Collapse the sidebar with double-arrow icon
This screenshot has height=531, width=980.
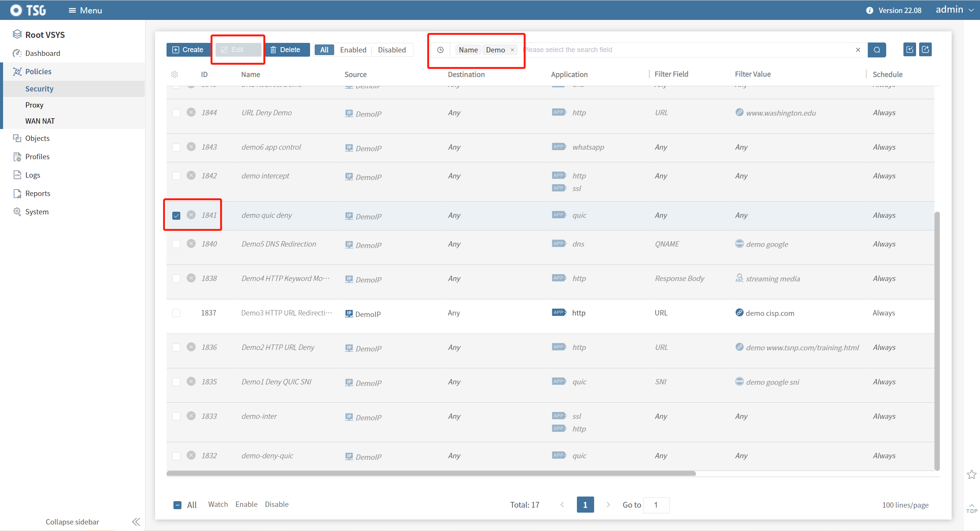click(x=136, y=522)
